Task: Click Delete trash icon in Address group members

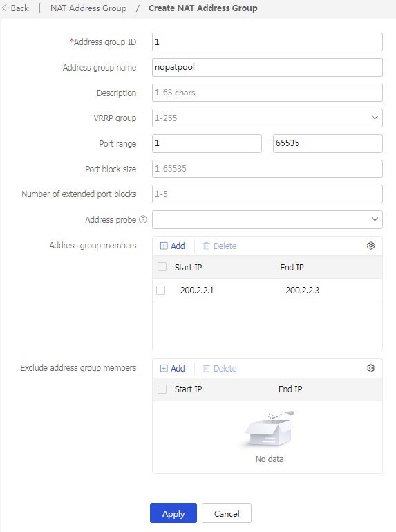Action: click(206, 246)
